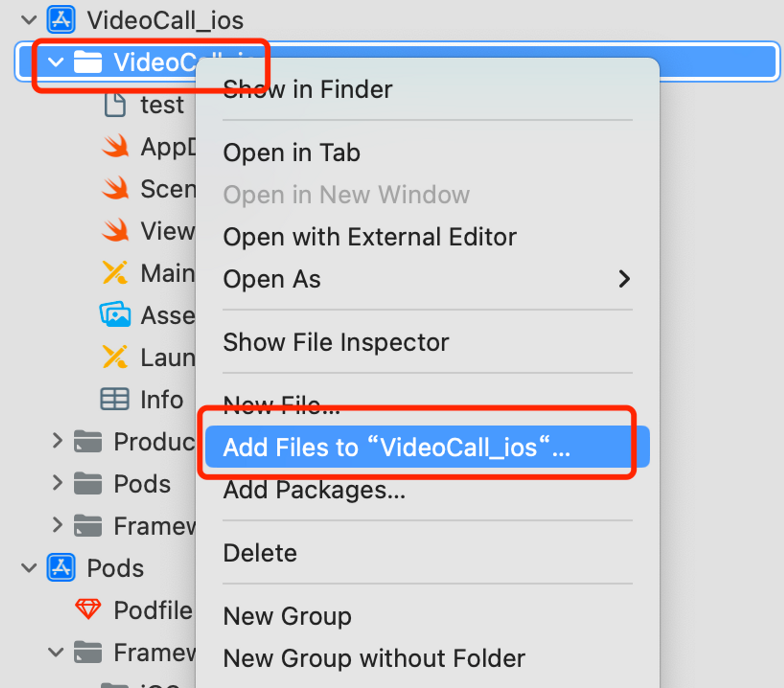Select Show in Finder menu item
This screenshot has width=784, height=688.
[308, 89]
